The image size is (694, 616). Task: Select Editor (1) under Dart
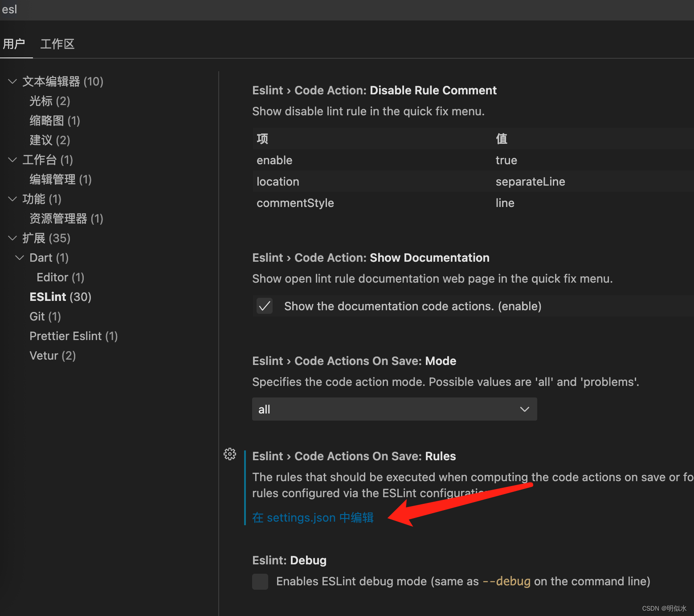coord(61,277)
